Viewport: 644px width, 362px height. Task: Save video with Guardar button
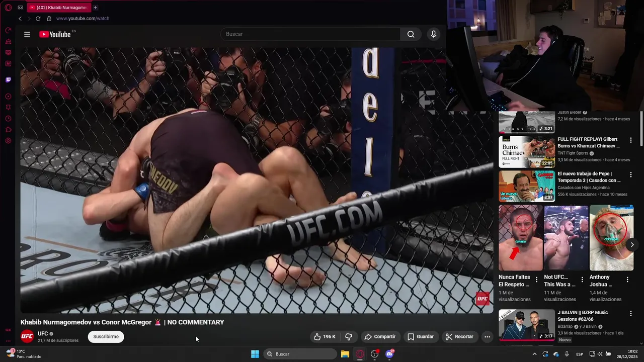(x=421, y=337)
